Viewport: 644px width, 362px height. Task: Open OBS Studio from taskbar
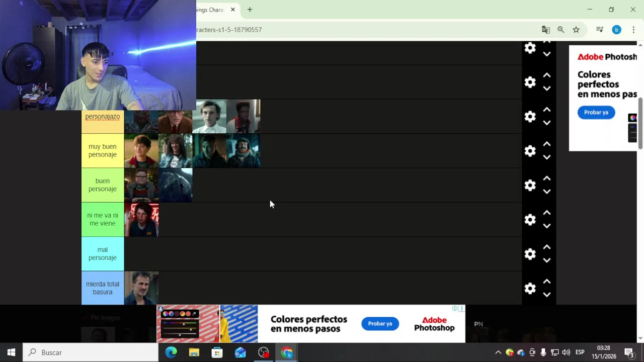click(x=264, y=352)
